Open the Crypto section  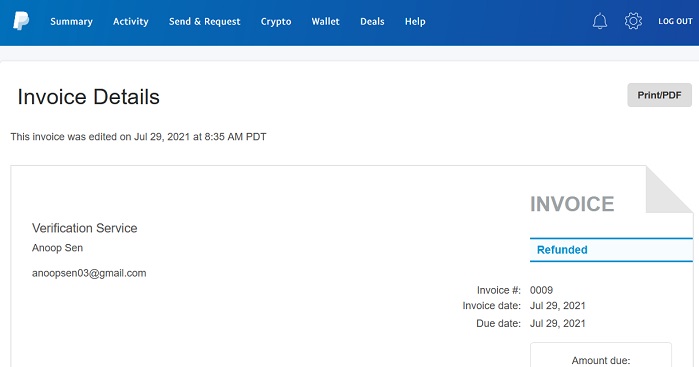click(276, 21)
